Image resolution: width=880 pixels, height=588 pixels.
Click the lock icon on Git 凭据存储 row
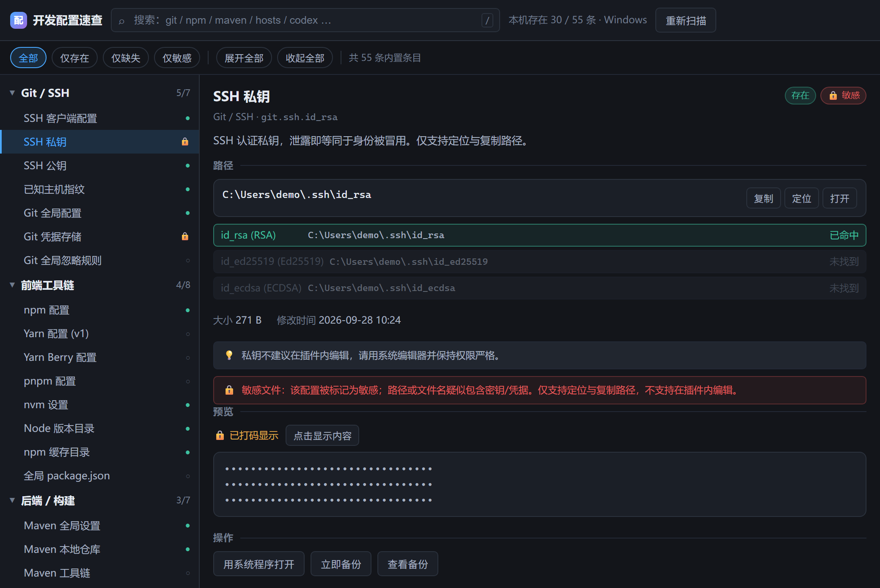click(185, 236)
